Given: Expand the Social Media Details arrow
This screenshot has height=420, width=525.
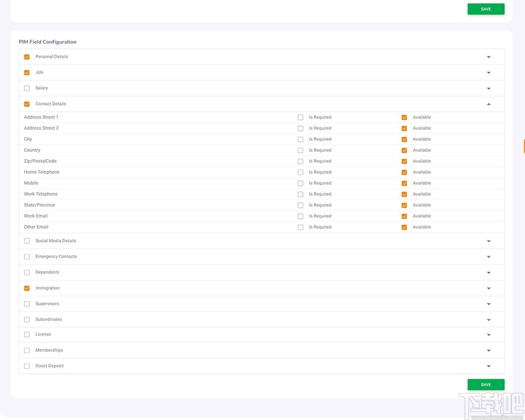Looking at the screenshot, I should click(x=488, y=241).
